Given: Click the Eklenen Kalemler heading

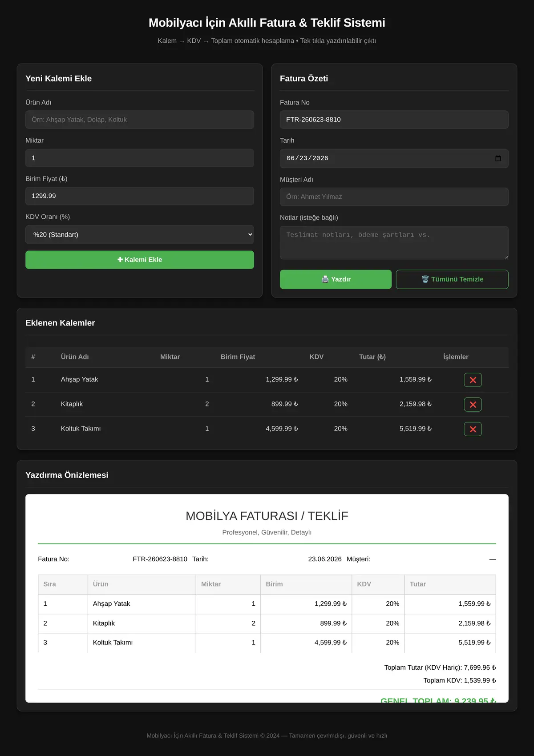Looking at the screenshot, I should tap(60, 323).
